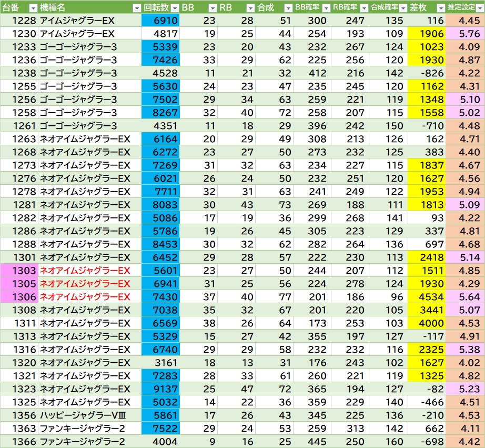Click the ファンキージャグラー2 cell in row 1366

tap(89, 442)
